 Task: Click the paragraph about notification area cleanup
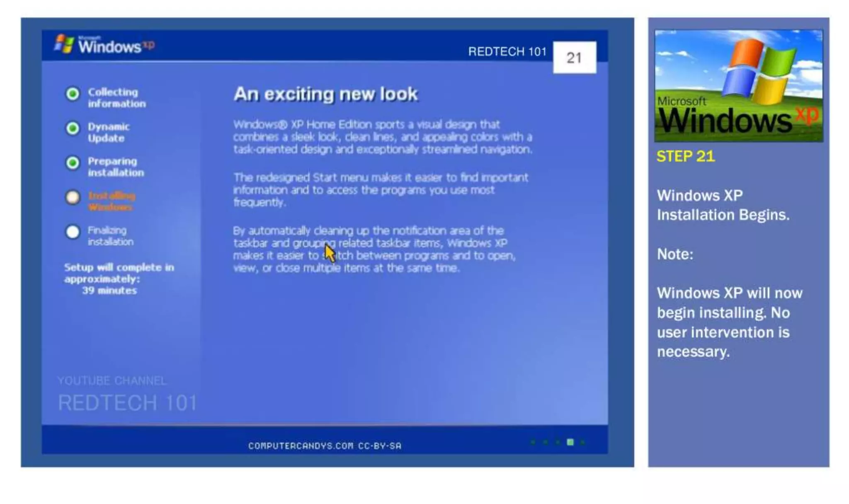(374, 249)
